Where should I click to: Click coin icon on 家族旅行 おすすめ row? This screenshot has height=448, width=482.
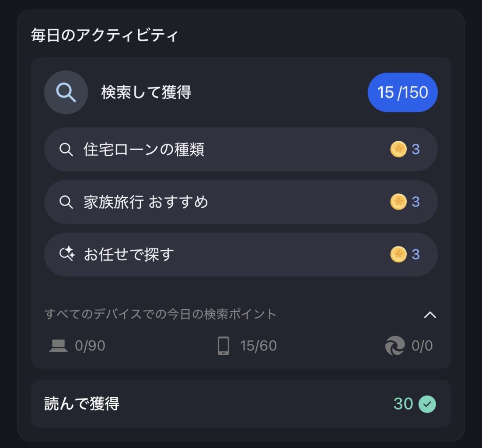click(x=398, y=202)
